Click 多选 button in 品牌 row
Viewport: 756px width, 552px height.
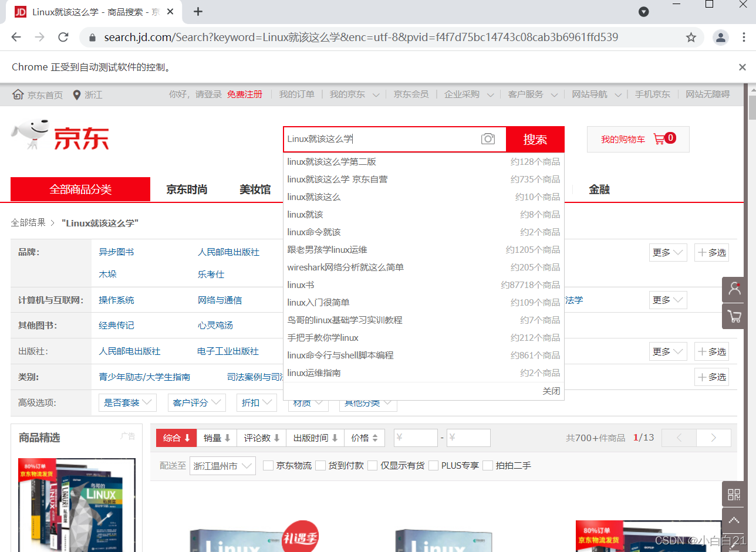711,253
